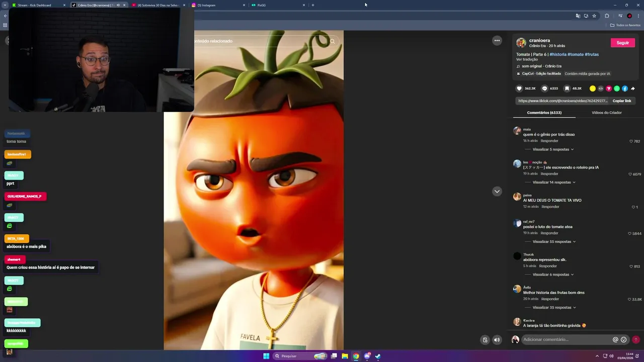The image size is (644, 362).
Task: Switch to Vídeos do Criador tab
Action: click(607, 113)
